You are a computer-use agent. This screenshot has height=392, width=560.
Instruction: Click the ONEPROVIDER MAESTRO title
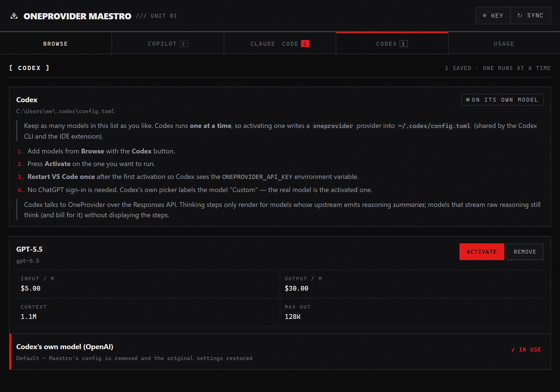pyautogui.click(x=77, y=16)
